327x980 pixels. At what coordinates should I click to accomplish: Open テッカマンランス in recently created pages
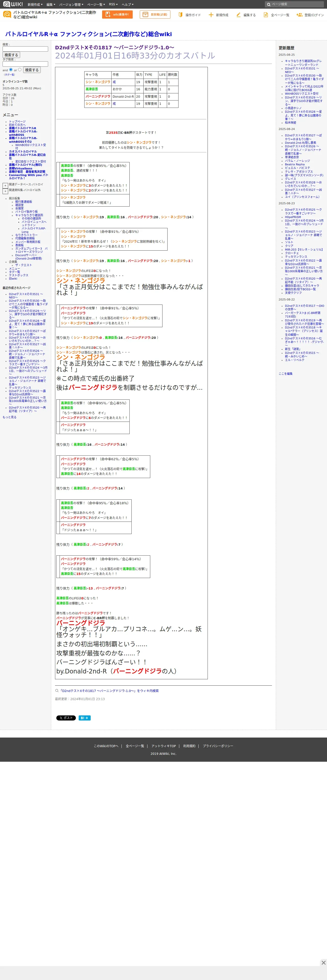[20, 388]
